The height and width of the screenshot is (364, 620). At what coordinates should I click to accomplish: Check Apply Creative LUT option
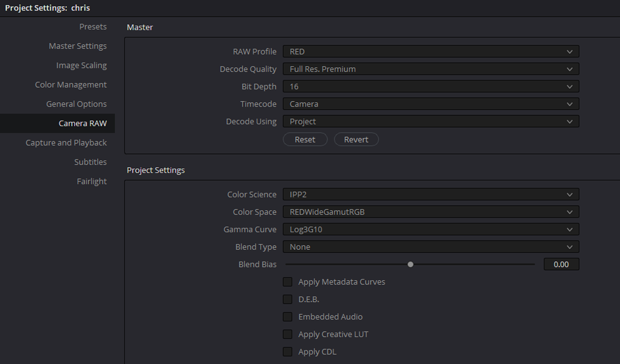point(288,334)
